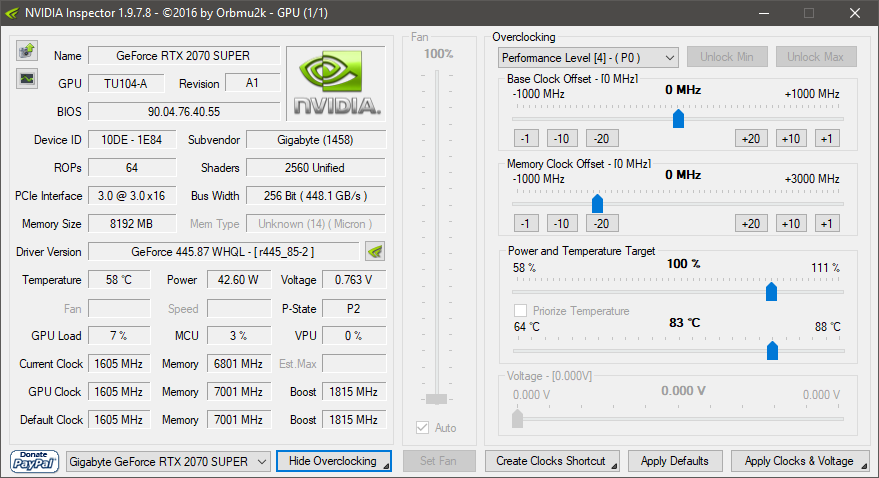This screenshot has width=879, height=478.
Task: Click the Base Clock Offset -20 button
Action: 602,138
